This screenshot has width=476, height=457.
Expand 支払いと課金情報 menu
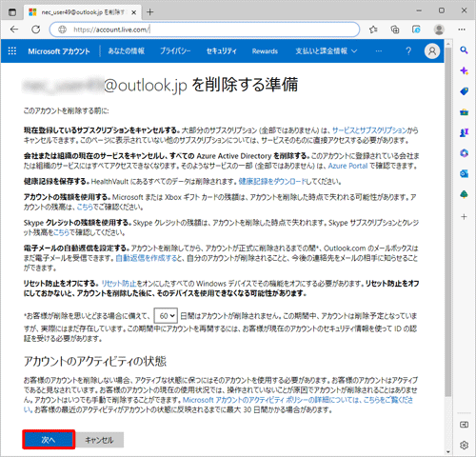(327, 51)
